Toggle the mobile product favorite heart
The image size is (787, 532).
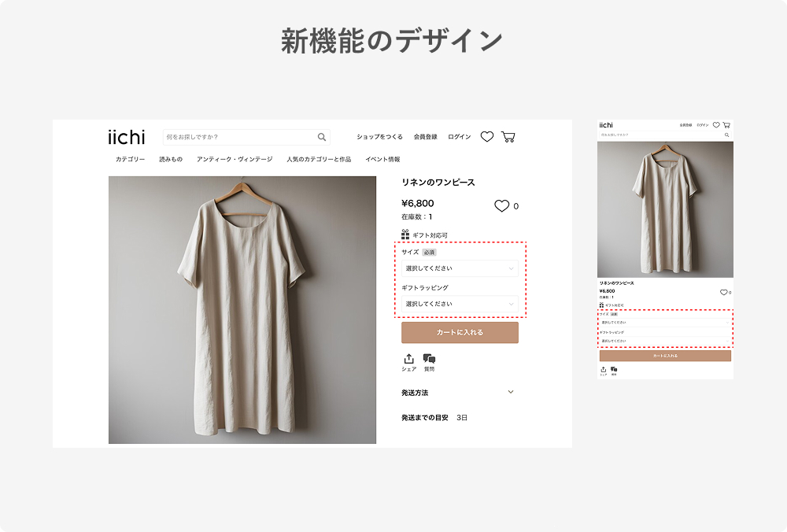(726, 292)
